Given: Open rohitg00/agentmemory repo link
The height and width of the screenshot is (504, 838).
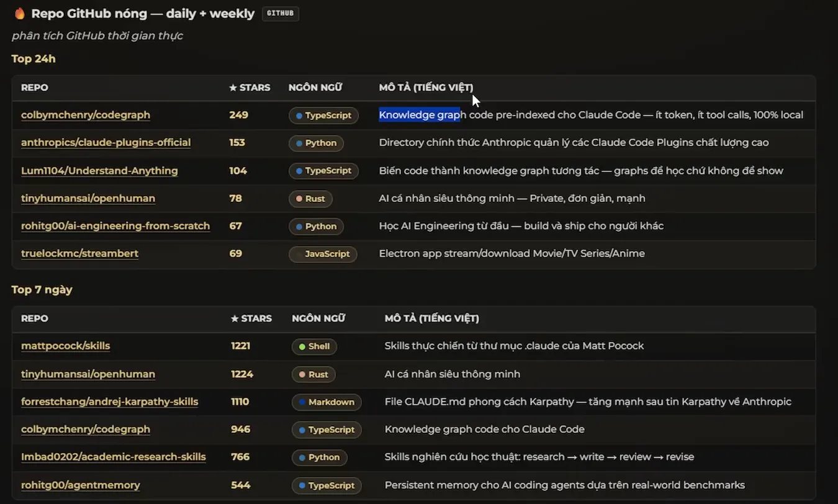Looking at the screenshot, I should coord(81,485).
